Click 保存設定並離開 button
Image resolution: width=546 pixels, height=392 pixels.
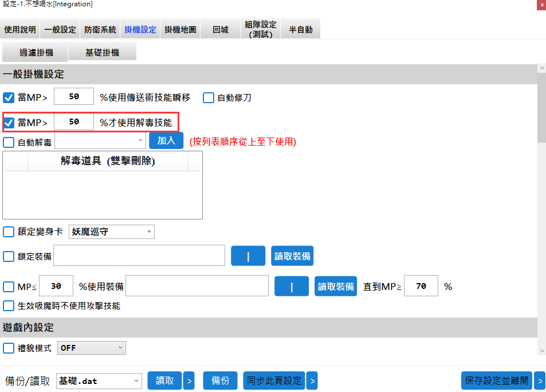click(497, 381)
